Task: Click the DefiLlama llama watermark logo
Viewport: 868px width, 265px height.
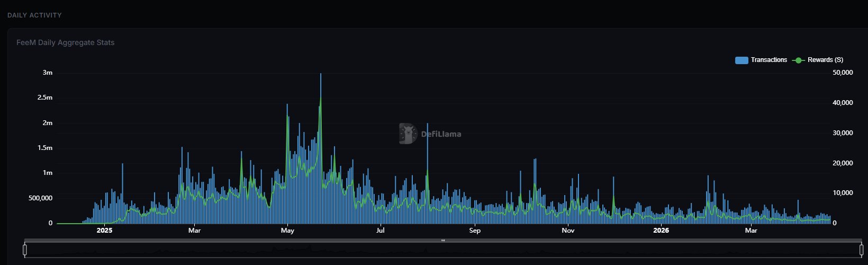Action: (408, 134)
